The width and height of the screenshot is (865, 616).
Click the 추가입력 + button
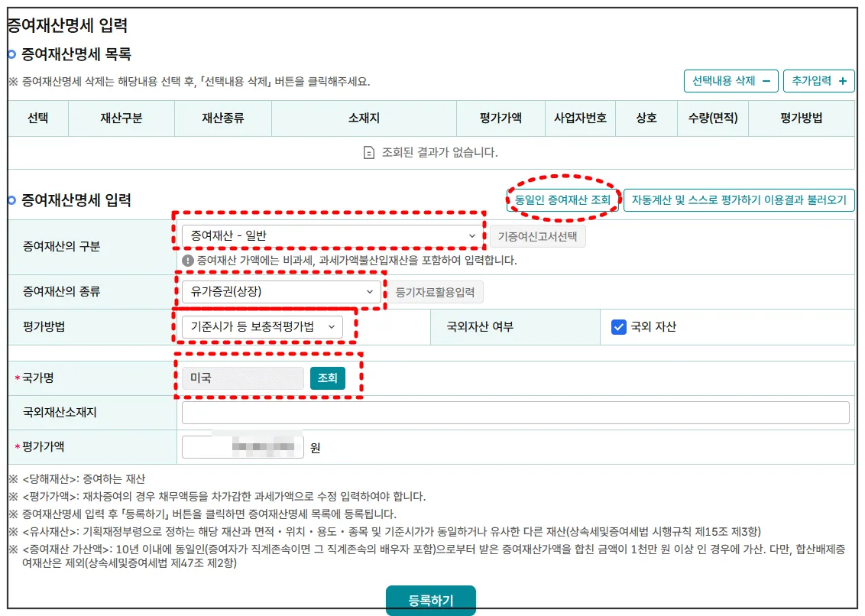pyautogui.click(x=818, y=81)
